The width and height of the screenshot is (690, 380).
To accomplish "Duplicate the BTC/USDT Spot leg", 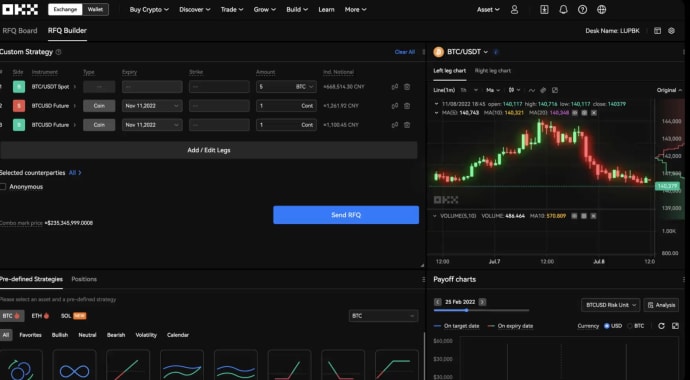I will point(395,87).
